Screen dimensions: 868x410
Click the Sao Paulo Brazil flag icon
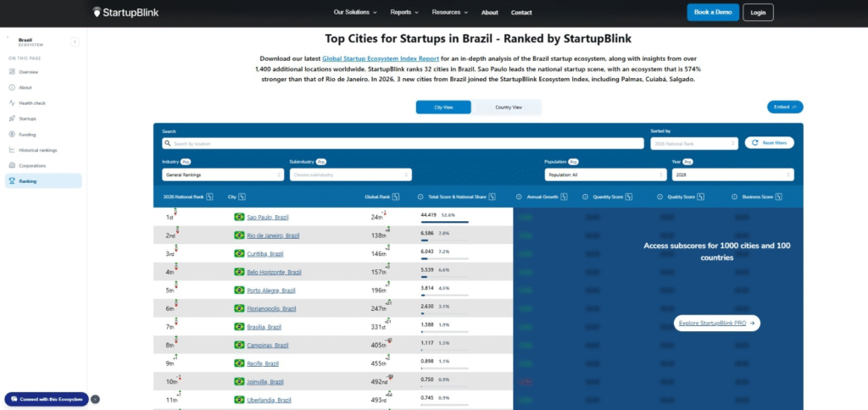click(239, 218)
